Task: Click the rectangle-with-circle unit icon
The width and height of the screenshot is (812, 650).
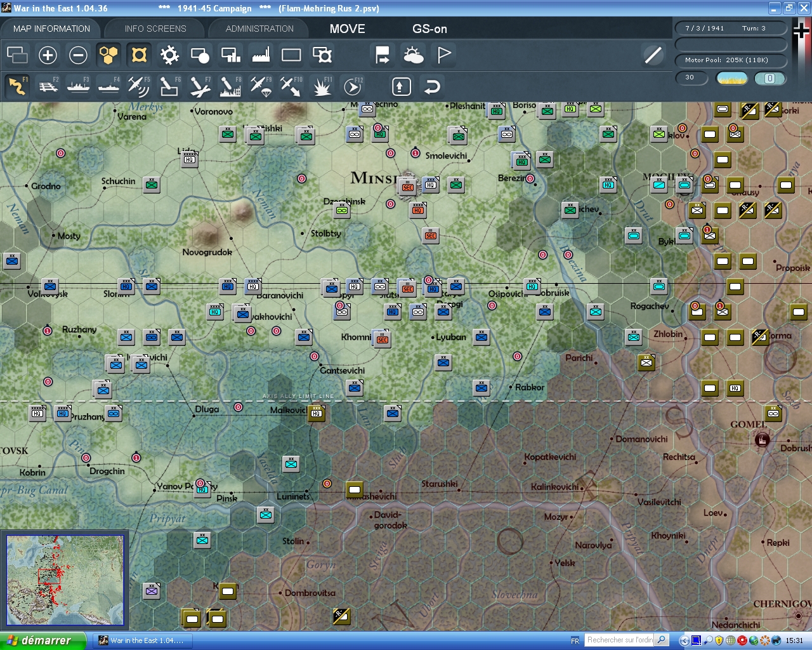Action: click(x=200, y=55)
